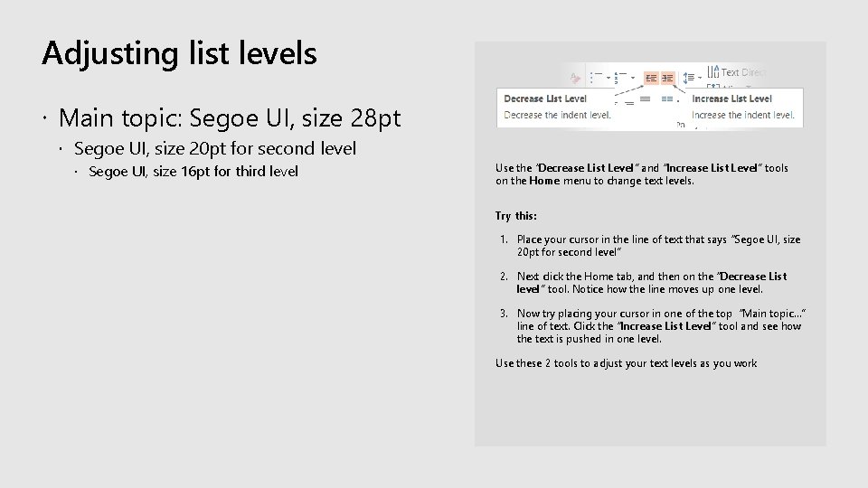Click the 'Adjusting list levels' slide title
Viewport: 868px width, 488px height.
(179, 53)
